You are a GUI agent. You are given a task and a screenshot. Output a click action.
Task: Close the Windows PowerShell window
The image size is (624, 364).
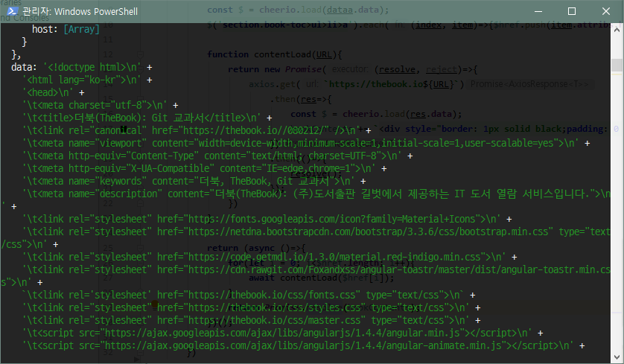coord(605,11)
